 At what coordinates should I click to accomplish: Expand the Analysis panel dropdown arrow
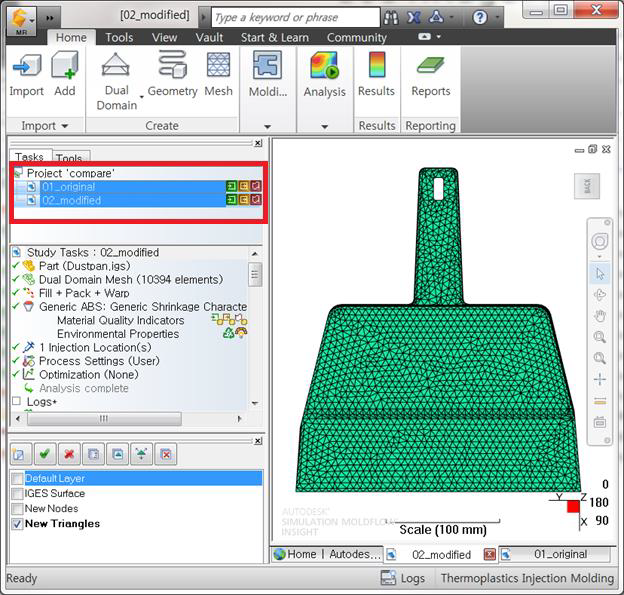(x=325, y=127)
